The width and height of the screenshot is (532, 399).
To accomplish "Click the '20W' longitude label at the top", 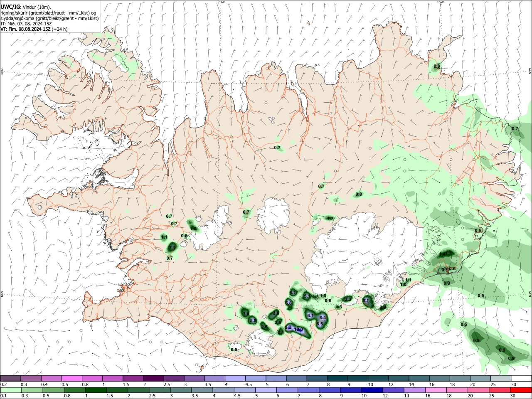I will [x=221, y=2].
